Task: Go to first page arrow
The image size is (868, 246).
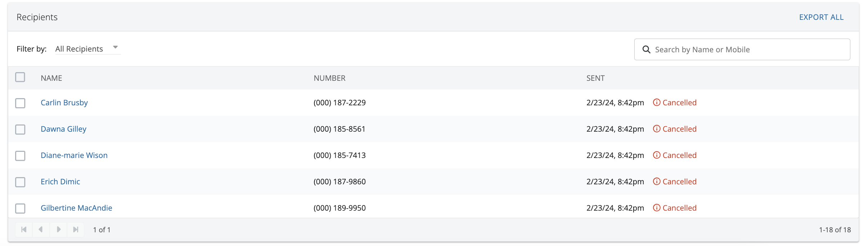Action: pyautogui.click(x=24, y=229)
